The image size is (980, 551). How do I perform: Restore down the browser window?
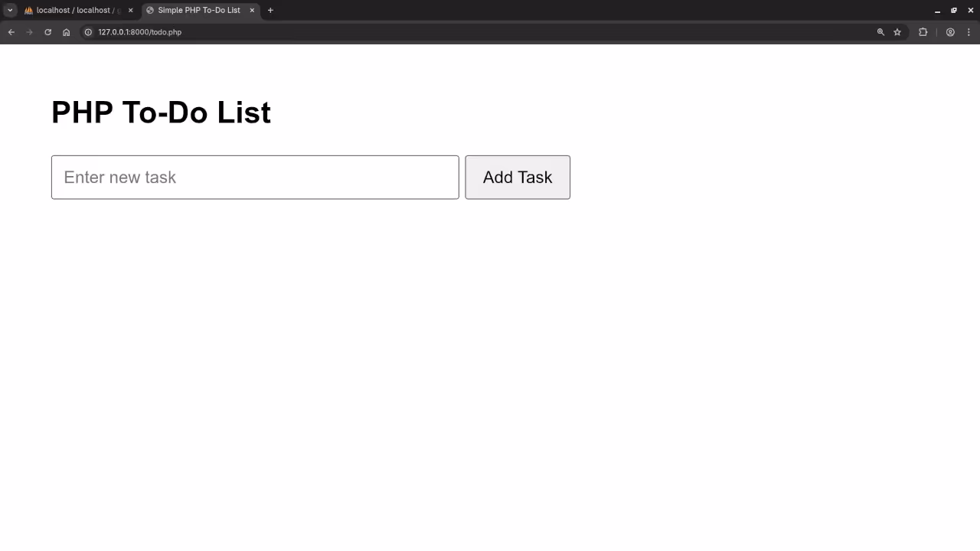[954, 11]
